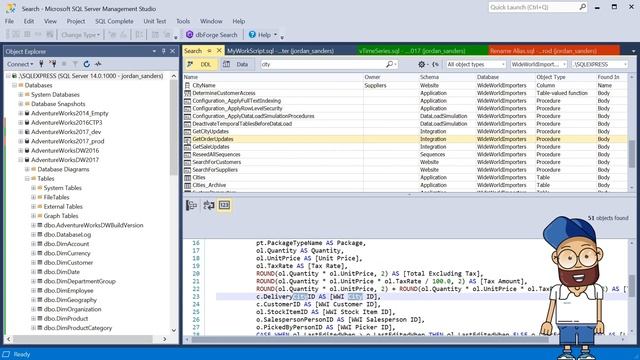Expand the AdventureWorks2016CTP3 database
This screenshot has height=360, width=640.
click(21, 122)
